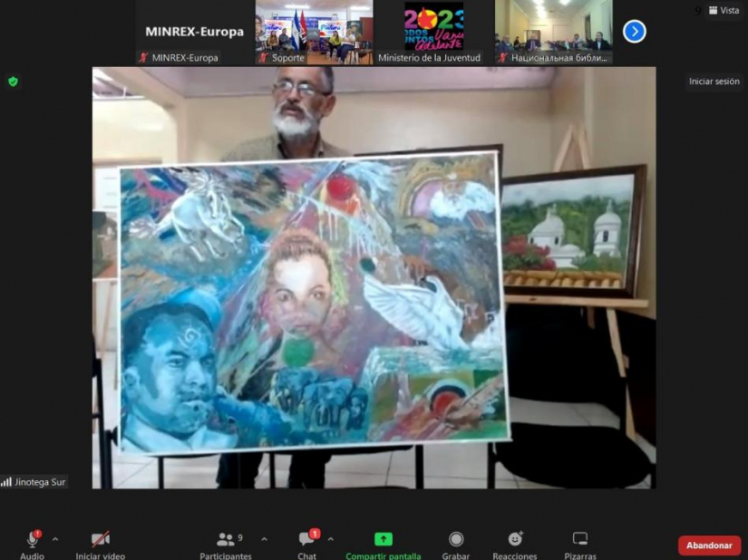Image resolution: width=748 pixels, height=560 pixels.
Task: Click the green encryption shield icon
Action: coord(14,82)
